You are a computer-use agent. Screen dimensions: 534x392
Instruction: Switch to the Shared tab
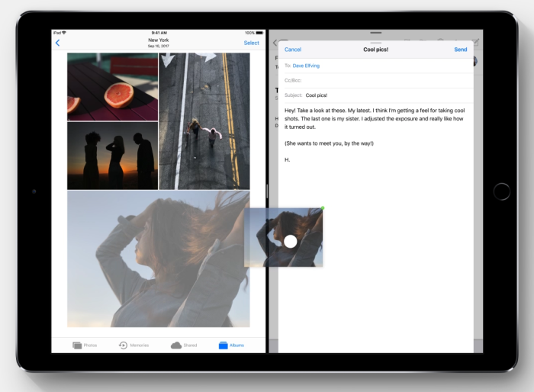[x=184, y=345]
